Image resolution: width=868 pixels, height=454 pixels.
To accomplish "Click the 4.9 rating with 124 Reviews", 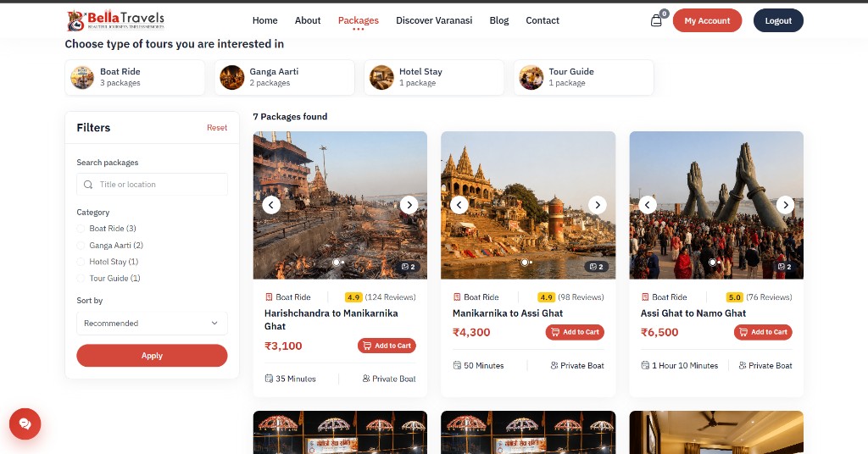I will [381, 297].
